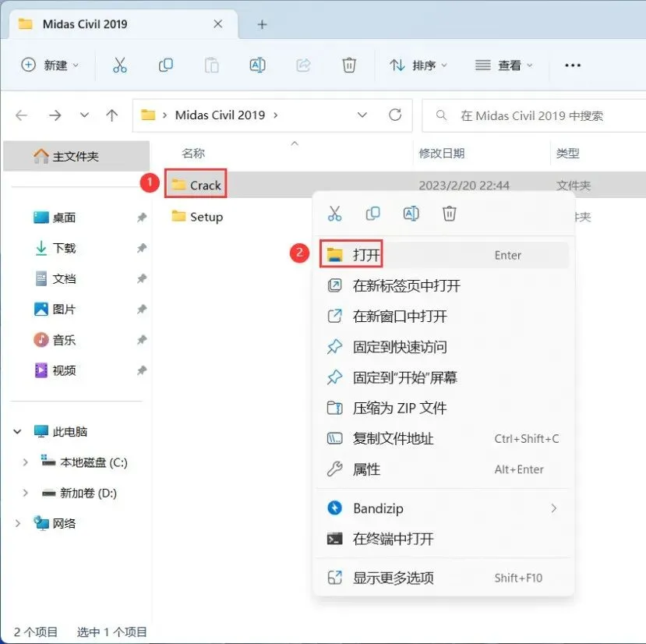Screen dimensions: 646x644
Task: Expand address bar history dropdown
Action: 362,115
